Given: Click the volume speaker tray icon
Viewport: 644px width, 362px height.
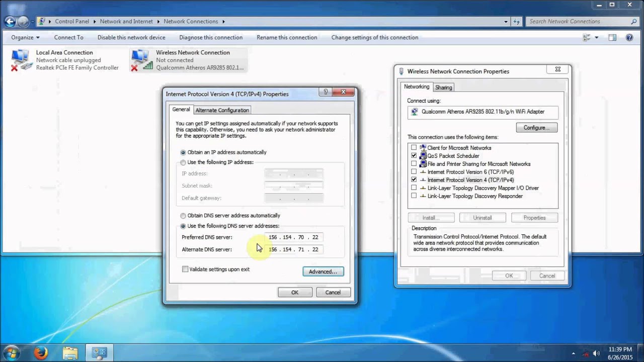Looking at the screenshot, I should (x=596, y=353).
